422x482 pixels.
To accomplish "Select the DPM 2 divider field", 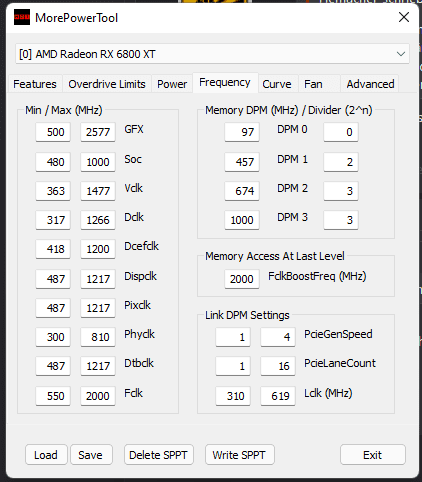I will click(x=341, y=191).
